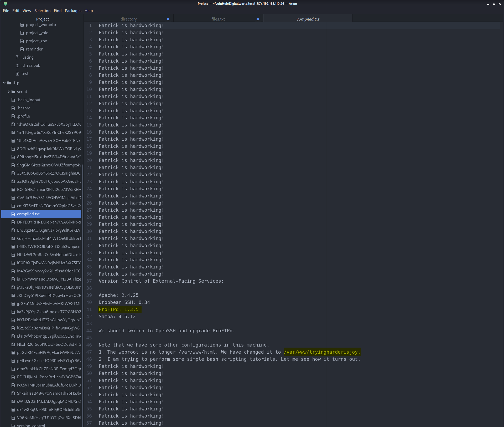The width and height of the screenshot is (504, 427).
Task: Open the Packages menu
Action: point(73,11)
